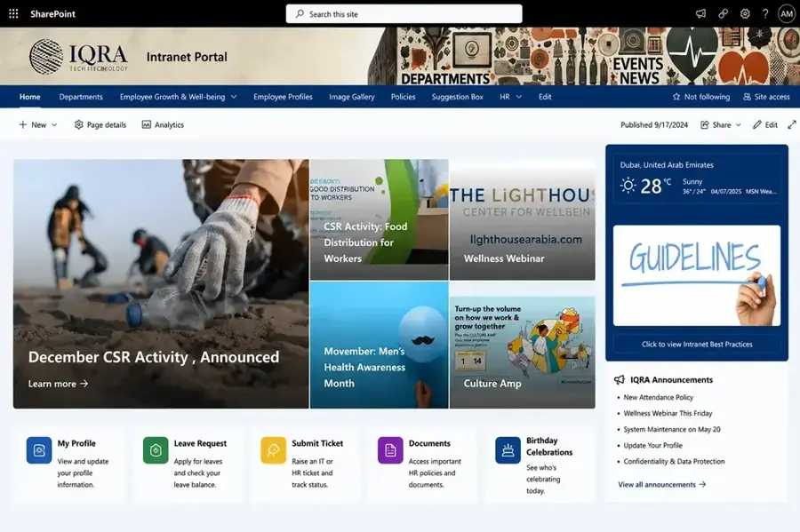Click Learn more on December CSR Activity
This screenshot has width=800, height=532.
58,384
